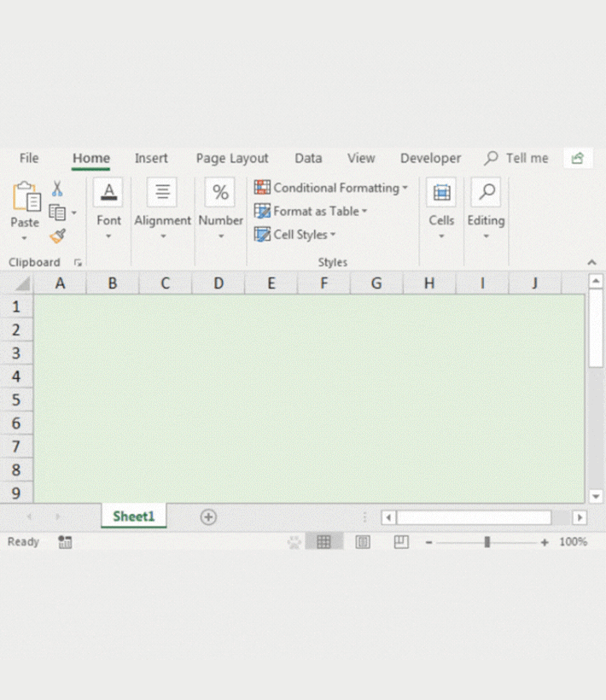Viewport: 606px width, 700px height.
Task: Select column F header
Action: pos(324,283)
